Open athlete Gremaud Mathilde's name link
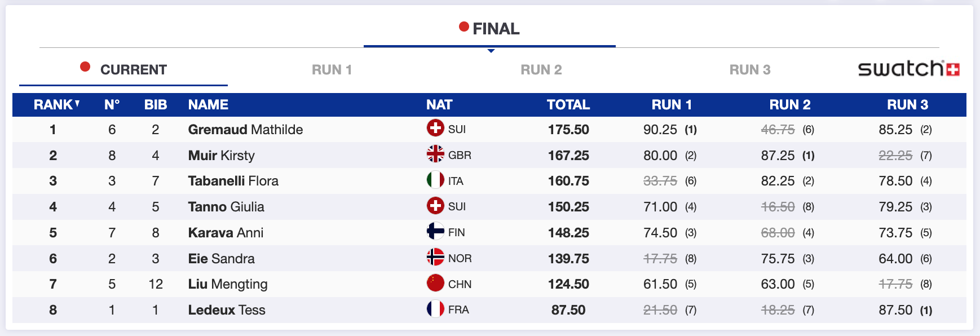 click(245, 130)
